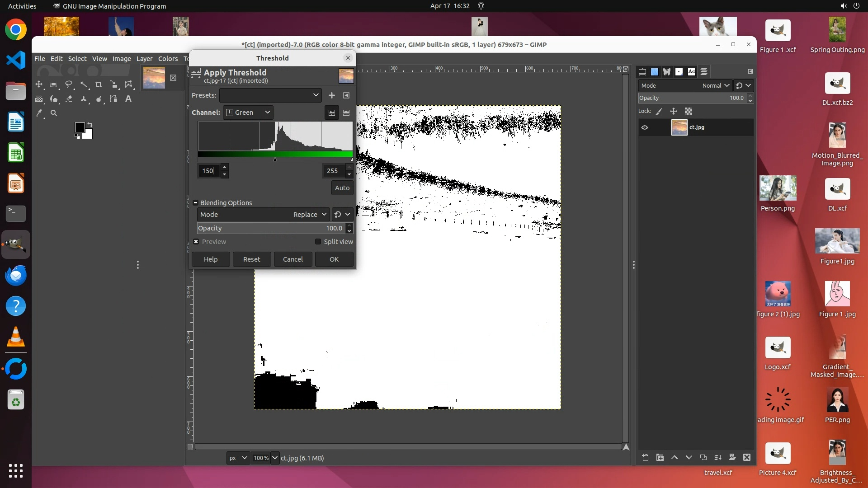Click the lock alpha channel checkerboard icon

689,111
